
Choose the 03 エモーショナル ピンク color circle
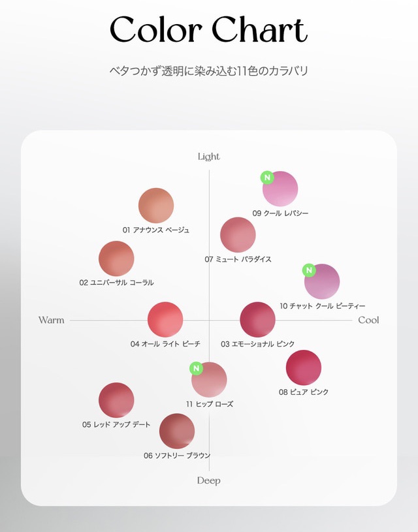[x=258, y=319]
